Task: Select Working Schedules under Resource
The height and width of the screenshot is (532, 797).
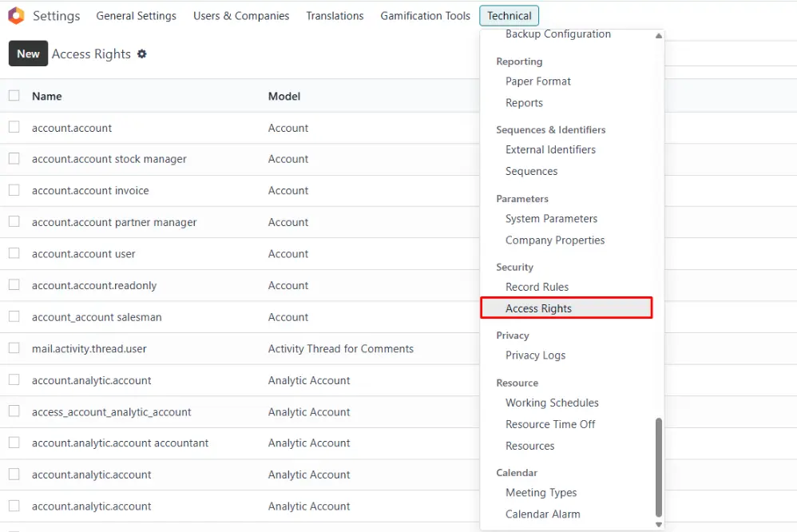Action: [x=552, y=403]
